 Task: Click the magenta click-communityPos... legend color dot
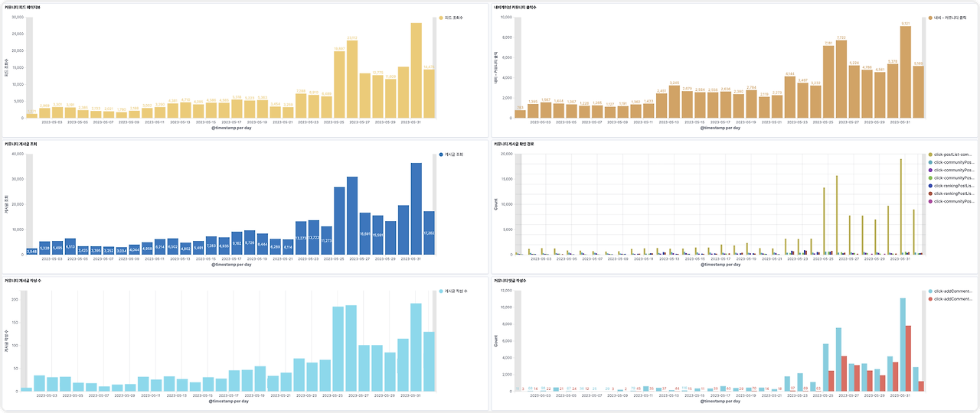[929, 201]
